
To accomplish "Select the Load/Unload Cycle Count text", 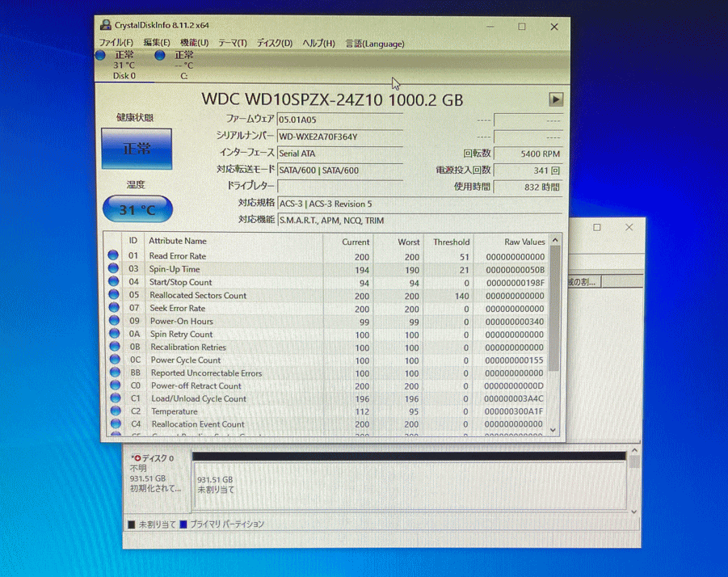I will pos(199,398).
